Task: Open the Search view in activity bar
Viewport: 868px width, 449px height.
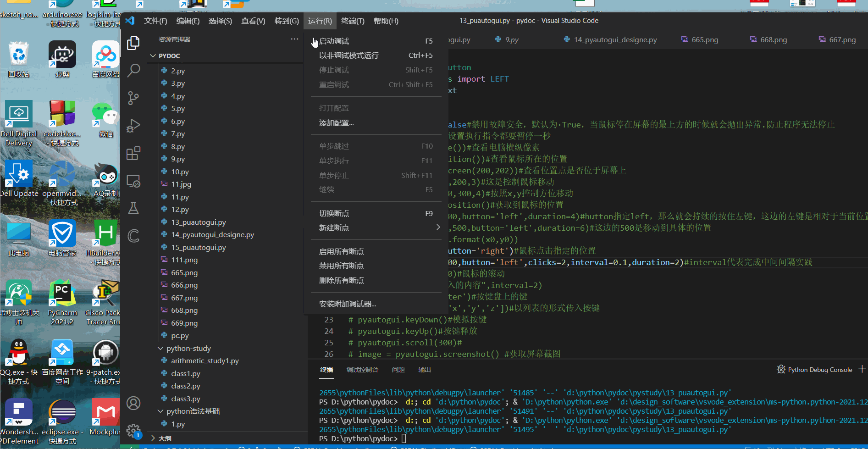Action: pyautogui.click(x=133, y=71)
